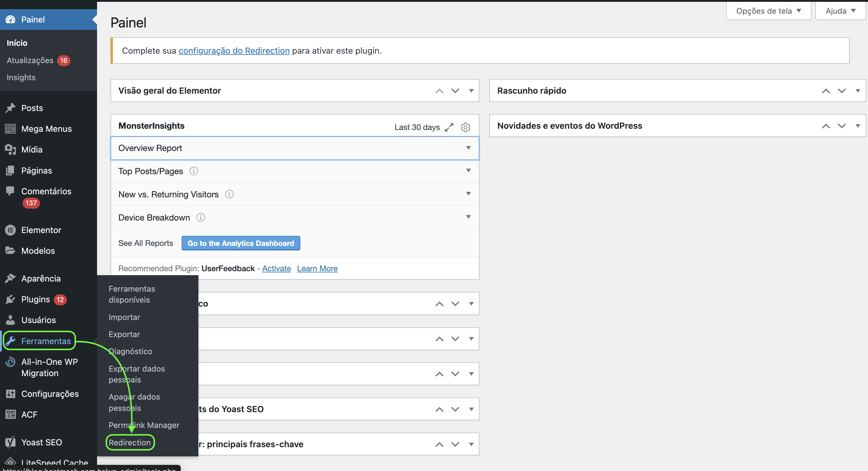Click the Yoast SEO logo icon
868x471 pixels.
tap(10, 442)
